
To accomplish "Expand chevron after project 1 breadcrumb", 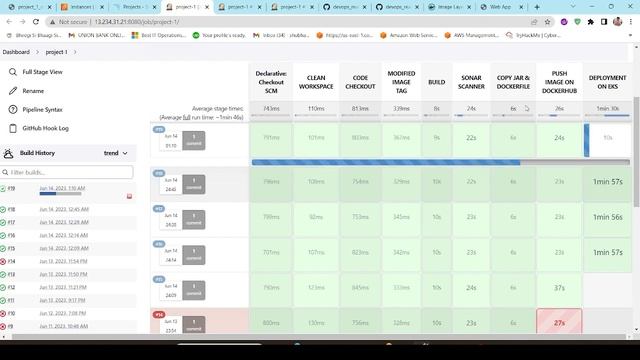I will (x=75, y=52).
